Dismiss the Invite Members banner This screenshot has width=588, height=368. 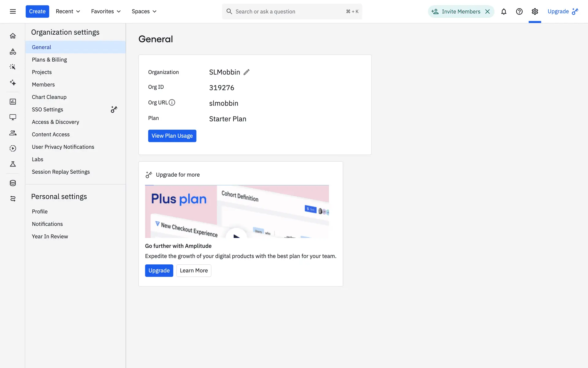[488, 11]
